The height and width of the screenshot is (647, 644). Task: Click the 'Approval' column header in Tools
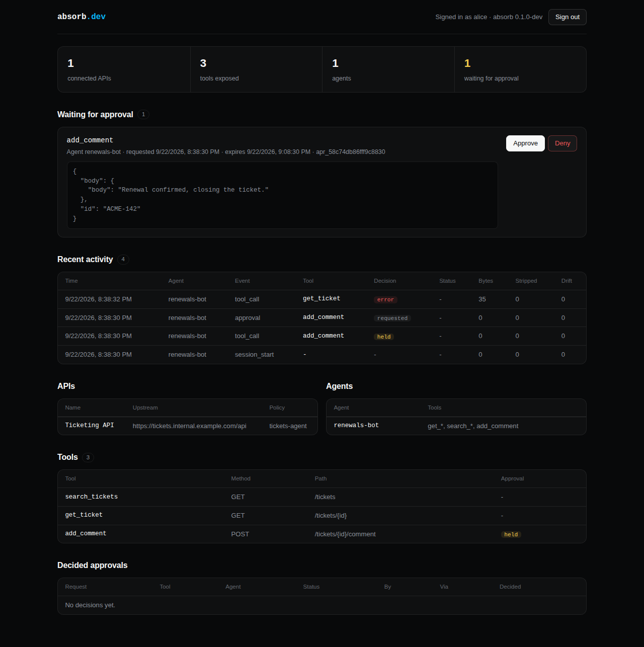512,479
